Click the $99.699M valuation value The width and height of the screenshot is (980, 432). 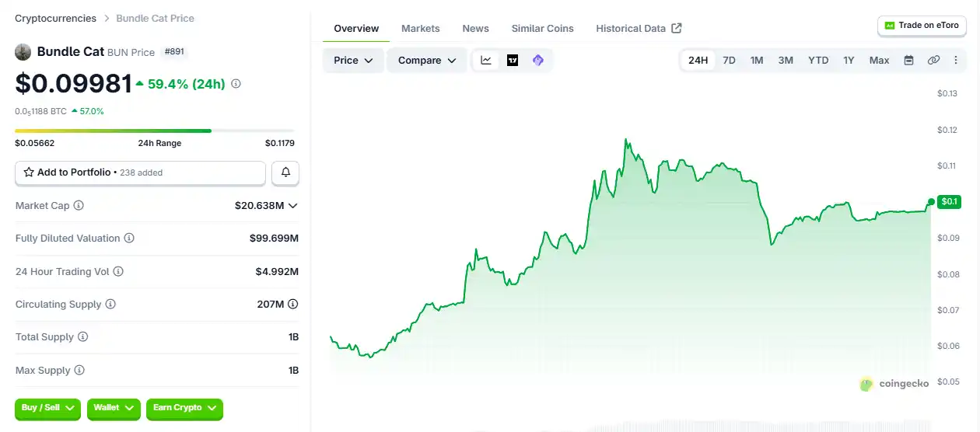click(x=274, y=239)
